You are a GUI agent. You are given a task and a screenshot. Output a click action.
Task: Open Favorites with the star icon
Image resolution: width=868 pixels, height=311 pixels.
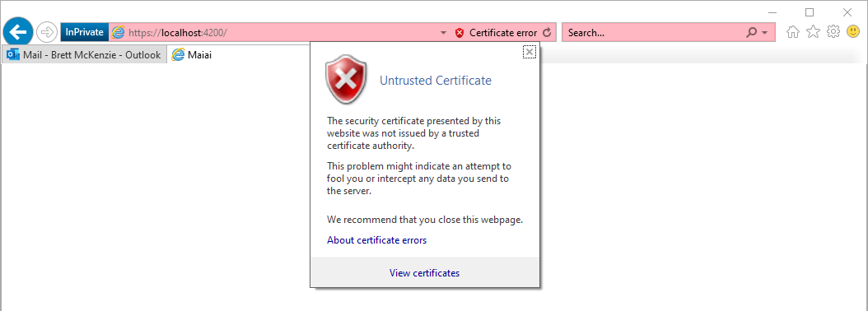point(813,32)
